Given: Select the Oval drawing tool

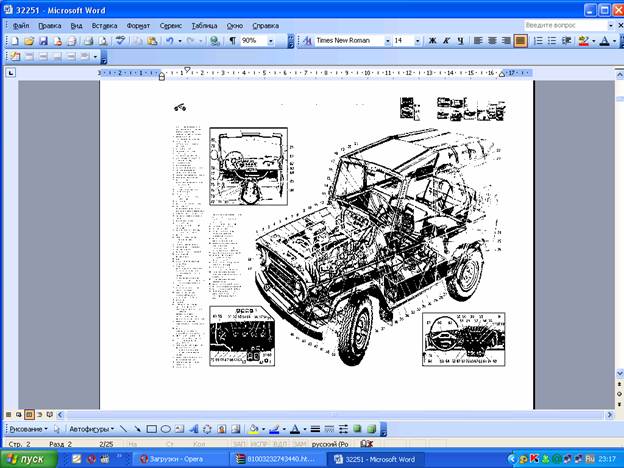Looking at the screenshot, I should point(166,429).
